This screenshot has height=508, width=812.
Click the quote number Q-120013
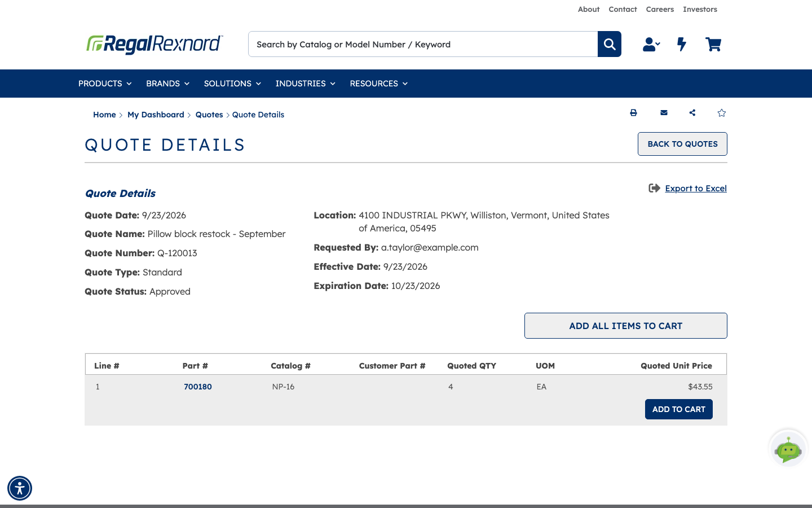177,253
